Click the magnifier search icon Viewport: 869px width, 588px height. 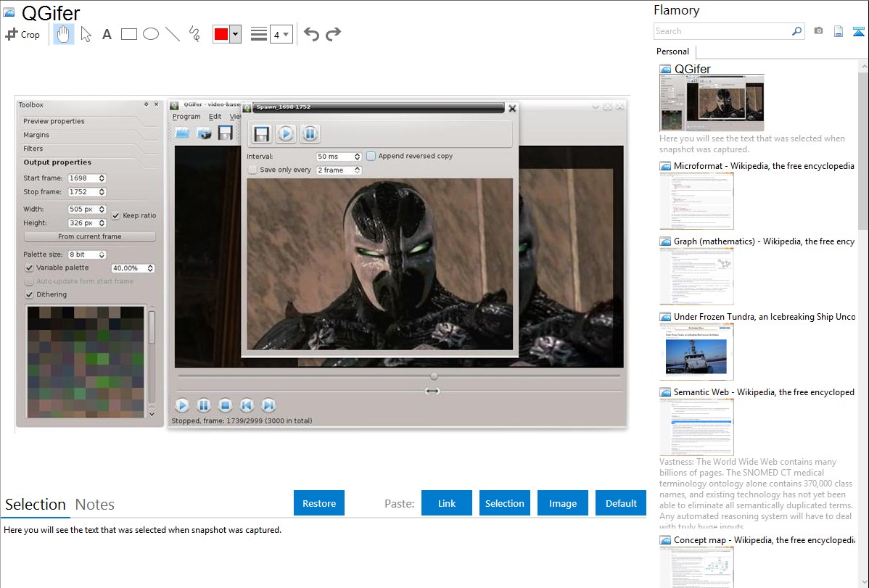[x=797, y=31]
